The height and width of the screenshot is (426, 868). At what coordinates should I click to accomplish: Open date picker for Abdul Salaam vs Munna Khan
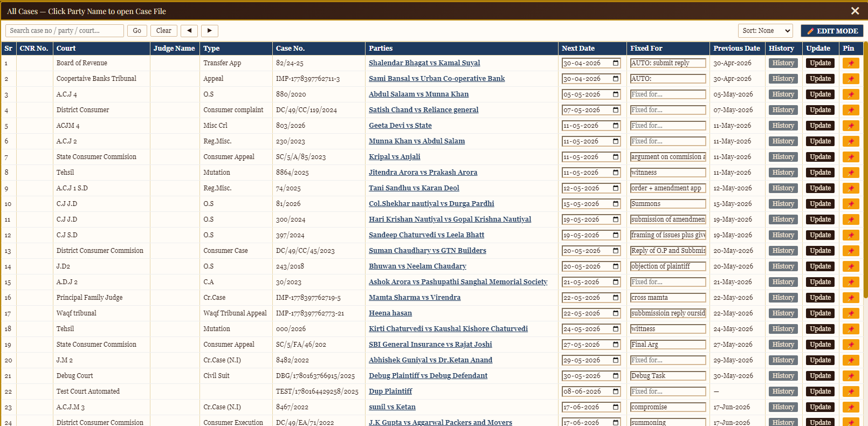click(616, 94)
